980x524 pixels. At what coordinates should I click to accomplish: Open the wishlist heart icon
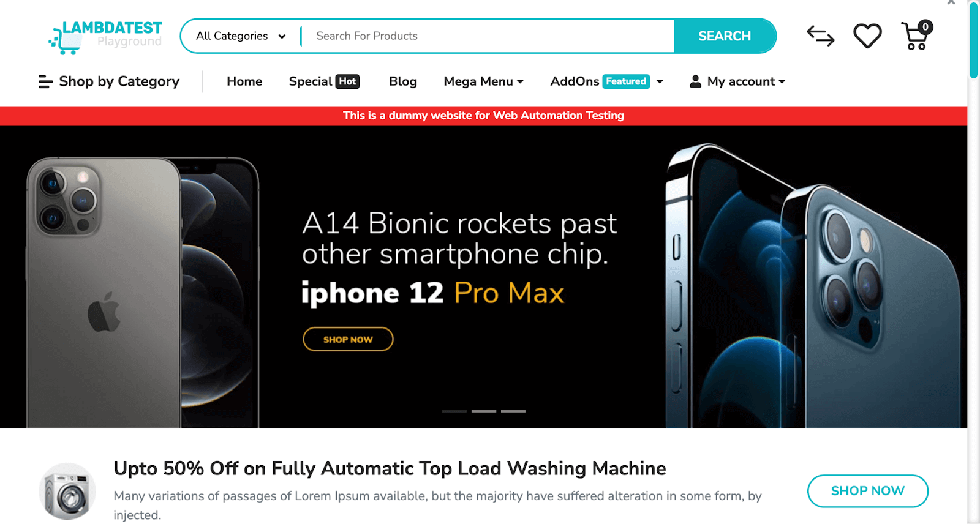(x=867, y=36)
